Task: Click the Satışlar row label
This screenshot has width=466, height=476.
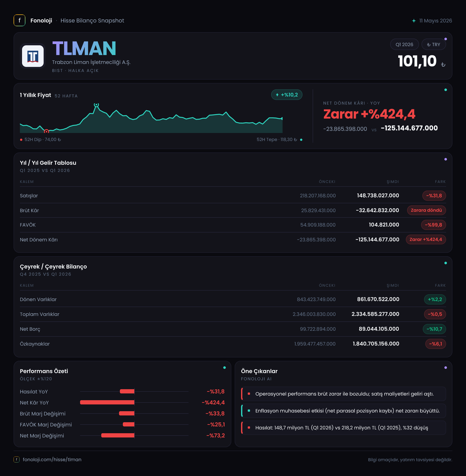Action: [x=29, y=196]
